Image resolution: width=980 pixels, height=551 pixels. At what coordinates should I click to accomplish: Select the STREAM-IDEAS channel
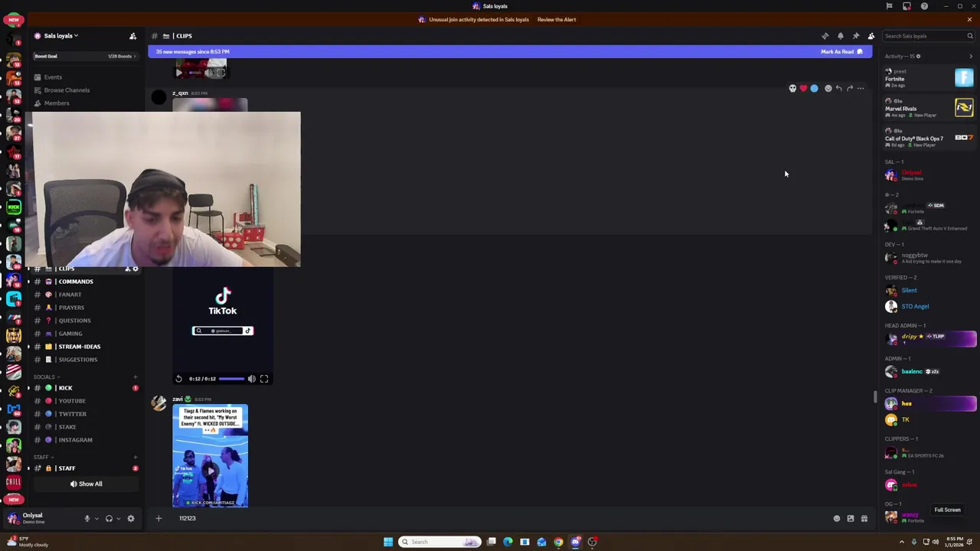click(84, 347)
